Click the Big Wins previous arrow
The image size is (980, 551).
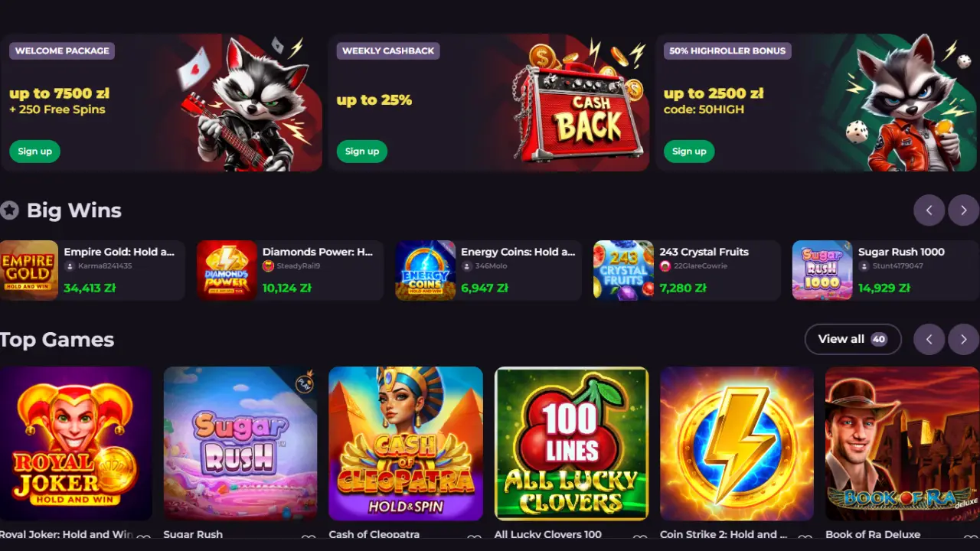pos(929,210)
